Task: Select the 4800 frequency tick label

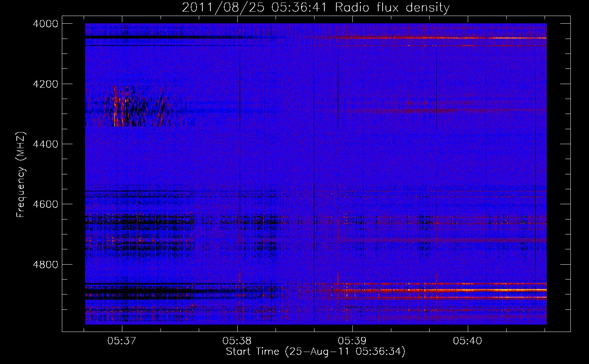Action: pyautogui.click(x=46, y=265)
